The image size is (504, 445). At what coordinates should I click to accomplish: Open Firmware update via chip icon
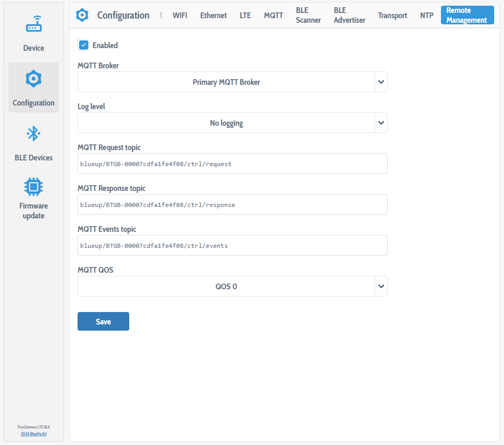[x=34, y=186]
